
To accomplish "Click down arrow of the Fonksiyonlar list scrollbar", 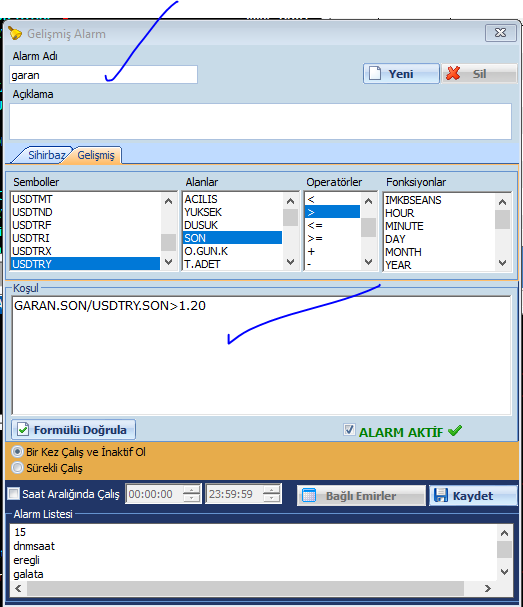I will pos(502,263).
